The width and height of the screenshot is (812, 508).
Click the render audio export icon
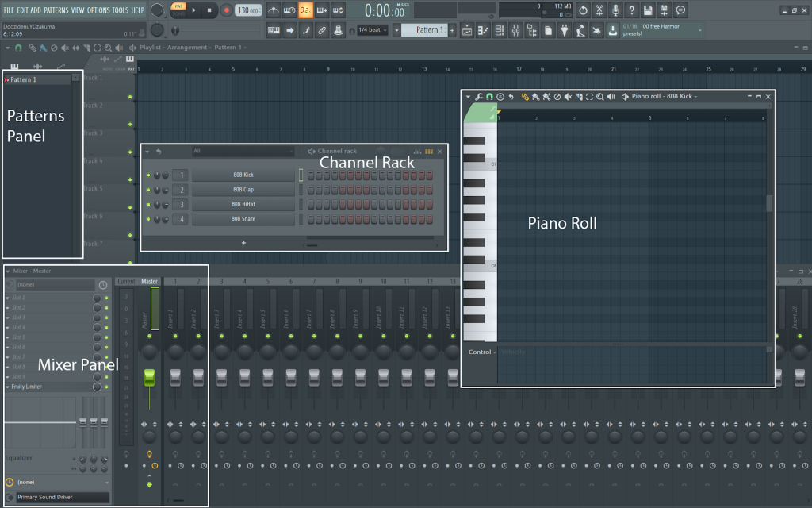pyautogui.click(x=664, y=10)
